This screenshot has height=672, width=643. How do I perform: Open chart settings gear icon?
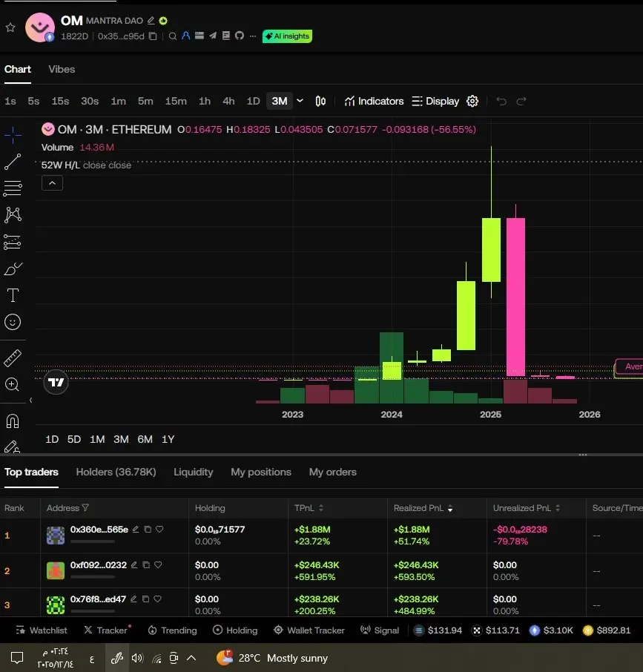tap(472, 101)
